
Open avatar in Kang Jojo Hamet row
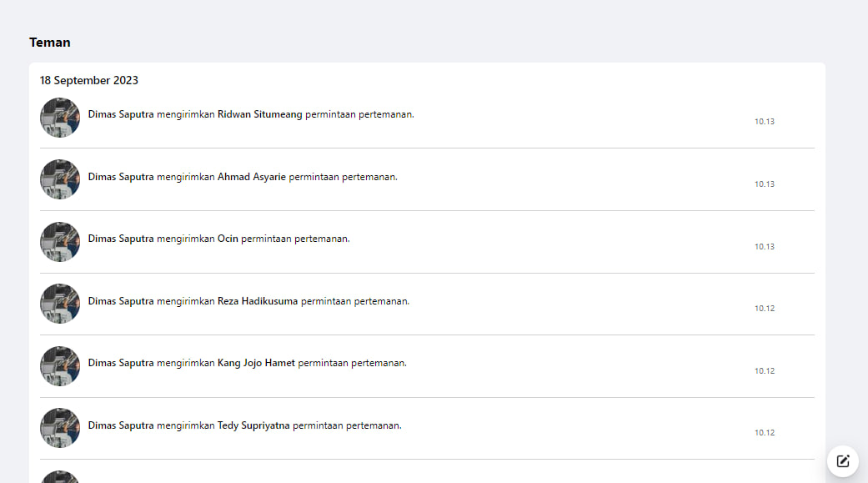60,366
